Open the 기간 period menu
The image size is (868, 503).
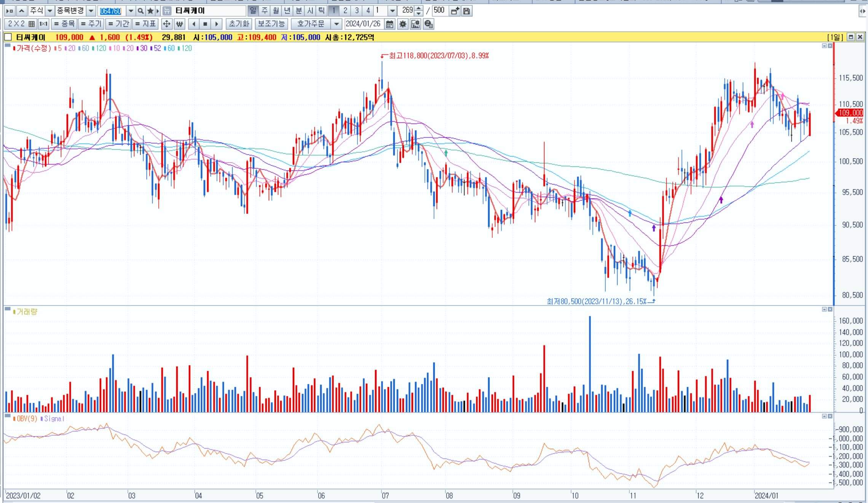[118, 24]
